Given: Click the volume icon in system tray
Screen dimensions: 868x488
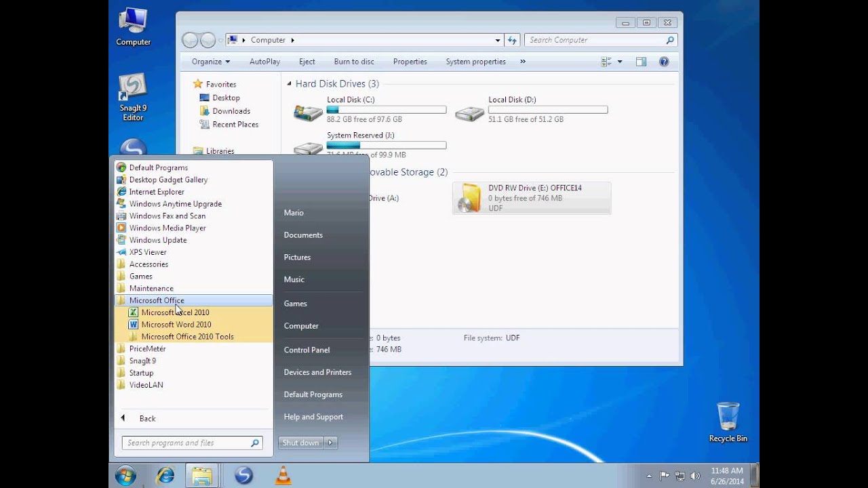Looking at the screenshot, I should 694,476.
